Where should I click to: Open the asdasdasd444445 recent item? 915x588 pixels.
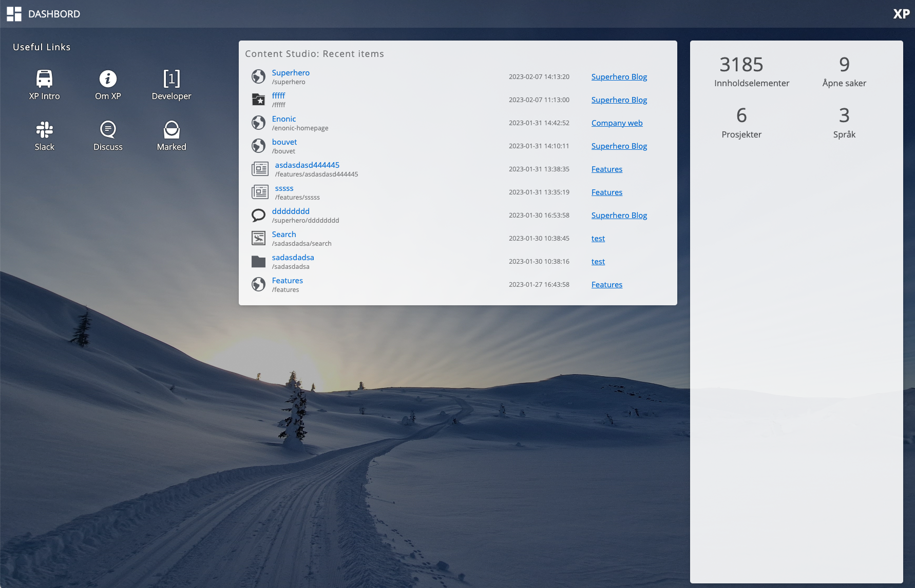pyautogui.click(x=307, y=165)
